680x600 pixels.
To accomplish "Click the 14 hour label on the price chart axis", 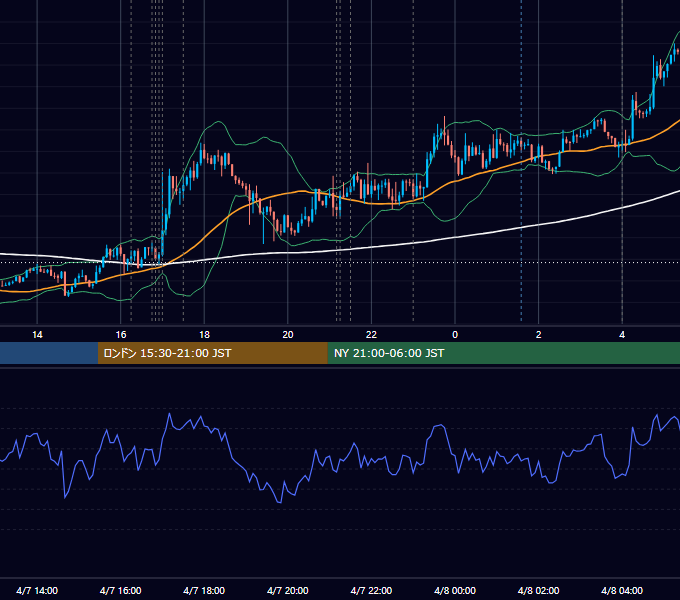I will (x=37, y=335).
